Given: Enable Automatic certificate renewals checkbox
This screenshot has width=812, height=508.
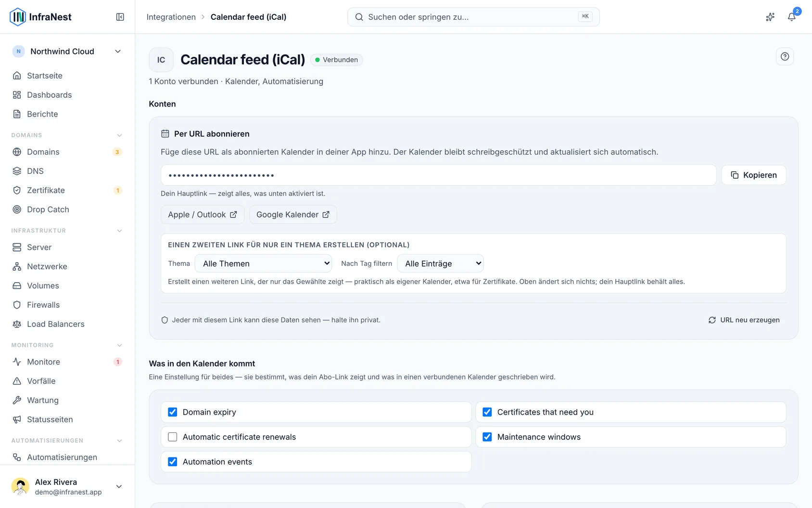Looking at the screenshot, I should [172, 437].
